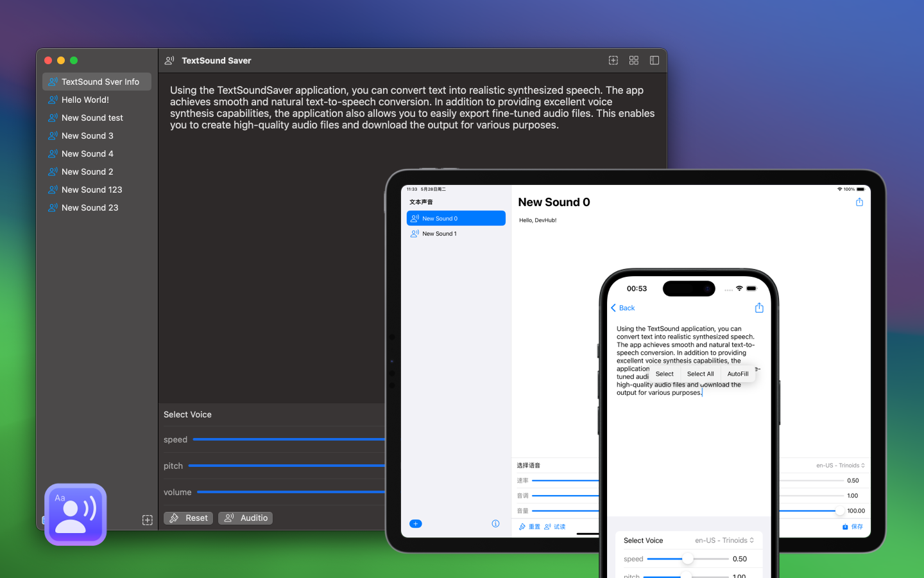
Task: Choose New Sound 4 in the sidebar
Action: (x=97, y=153)
